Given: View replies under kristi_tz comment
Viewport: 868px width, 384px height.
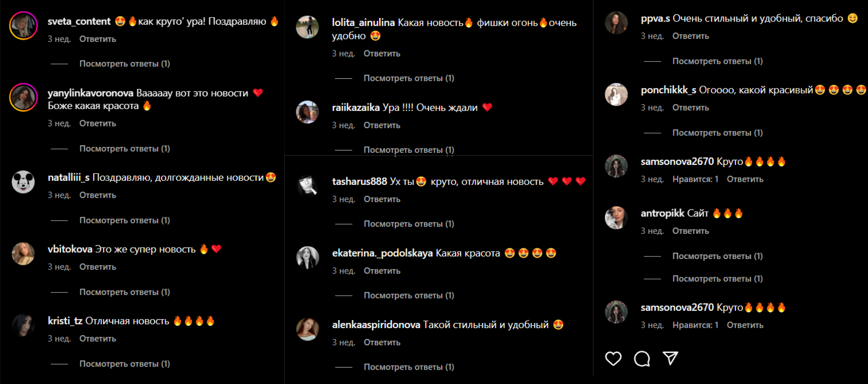Looking at the screenshot, I should click(x=125, y=364).
